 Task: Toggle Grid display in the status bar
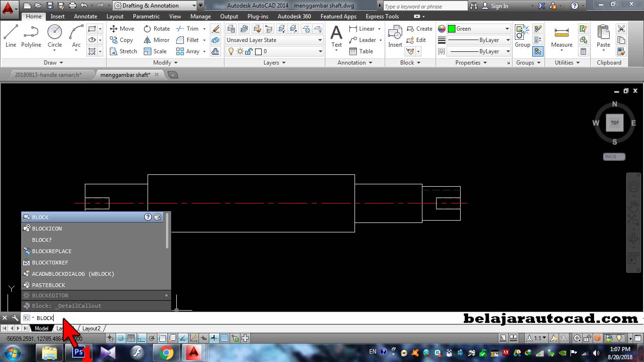(x=131, y=337)
